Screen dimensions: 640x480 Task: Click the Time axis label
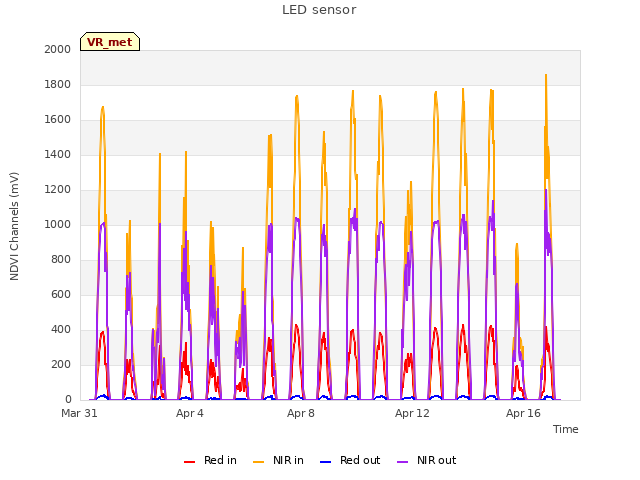click(566, 429)
